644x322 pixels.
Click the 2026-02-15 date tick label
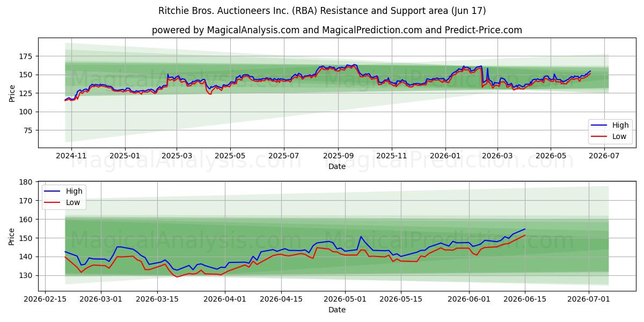[x=45, y=298]
